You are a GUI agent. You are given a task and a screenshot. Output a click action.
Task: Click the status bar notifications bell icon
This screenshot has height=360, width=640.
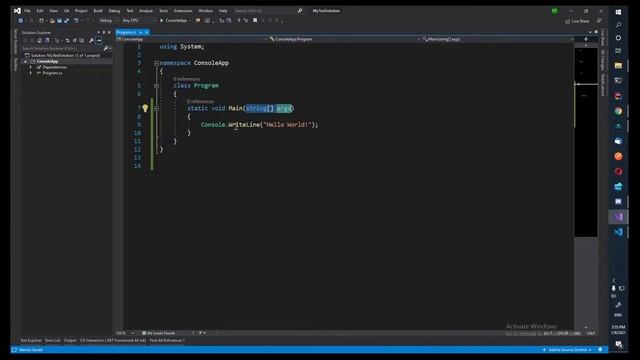click(600, 350)
